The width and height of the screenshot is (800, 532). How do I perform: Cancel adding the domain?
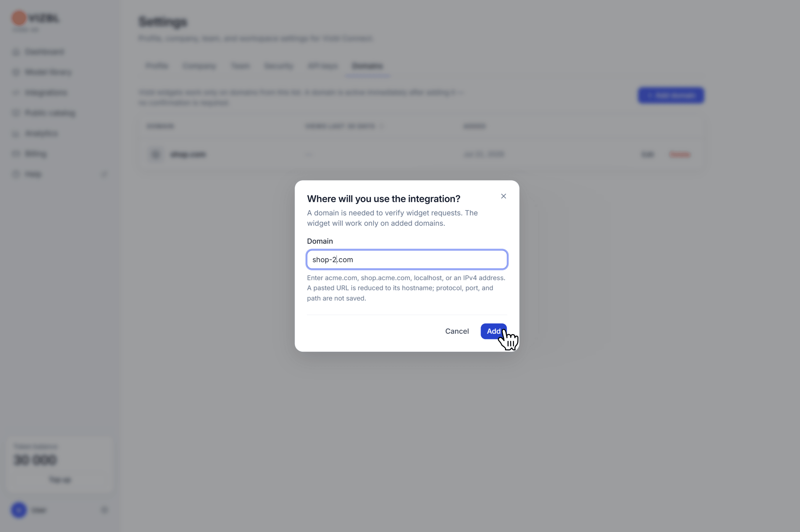(x=457, y=331)
